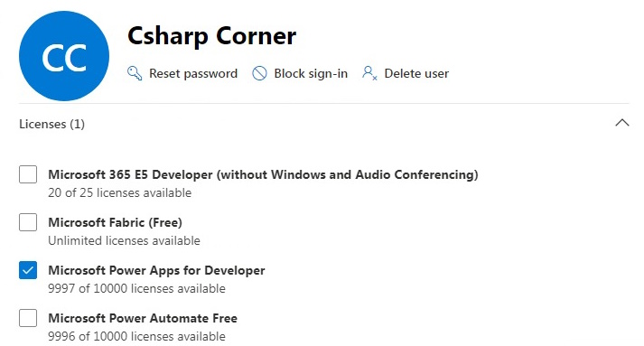Viewport: 644px width, 346px height.
Task: Select Reset password text button
Action: pos(193,73)
